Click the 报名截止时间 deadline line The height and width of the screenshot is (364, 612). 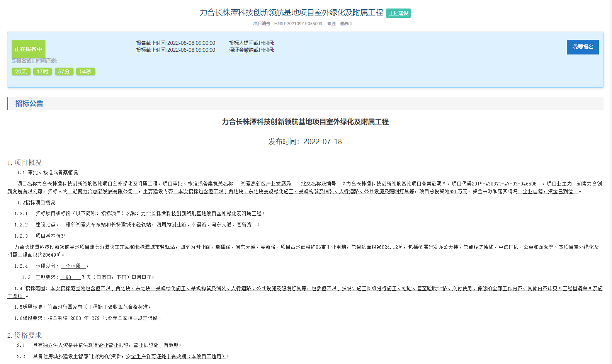[x=175, y=43]
